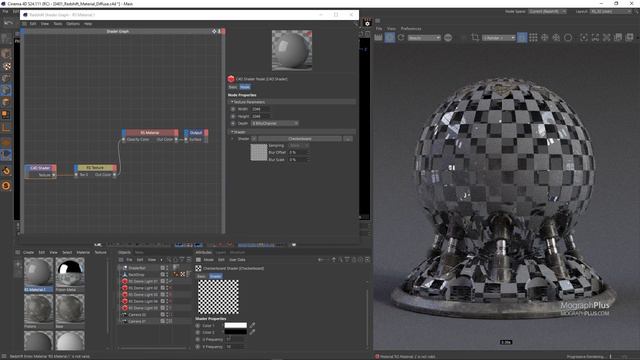Click the color 2 eyedropper icon
The height and width of the screenshot is (360, 640).
pos(252,332)
